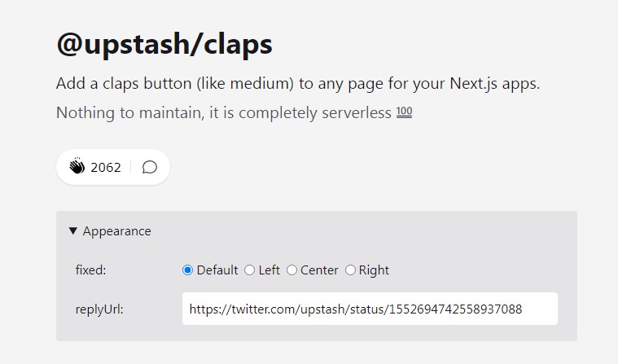The width and height of the screenshot is (618, 364).
Task: Select the Default radio button
Action: point(188,270)
